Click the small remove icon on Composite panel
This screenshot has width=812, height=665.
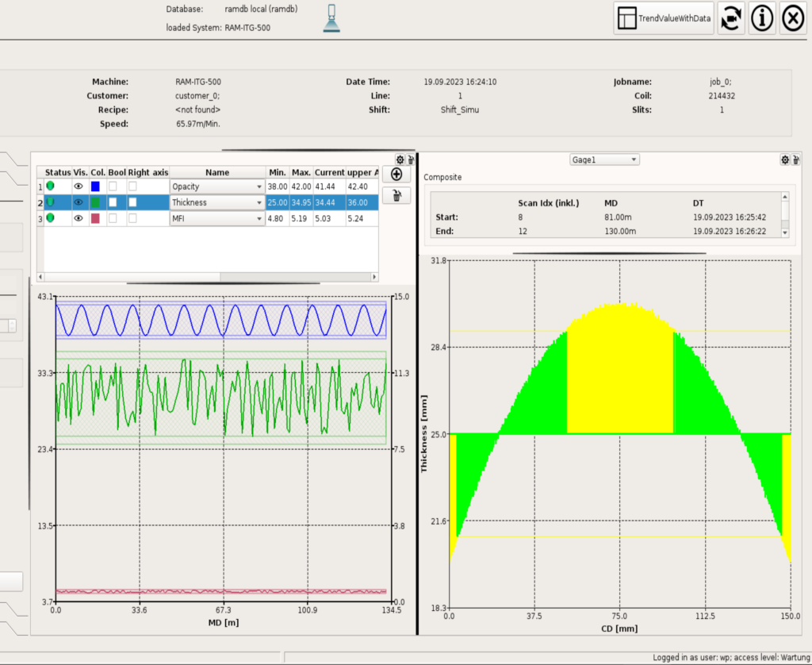[795, 160]
